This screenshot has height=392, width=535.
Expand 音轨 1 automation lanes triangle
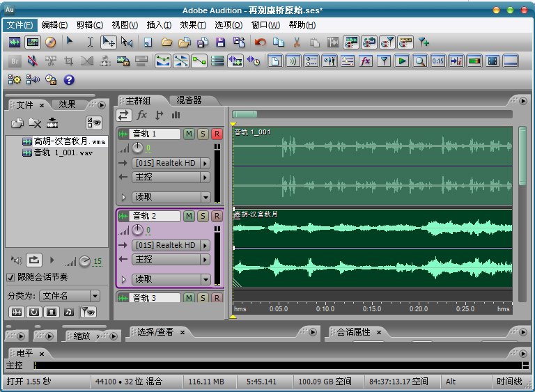click(124, 197)
